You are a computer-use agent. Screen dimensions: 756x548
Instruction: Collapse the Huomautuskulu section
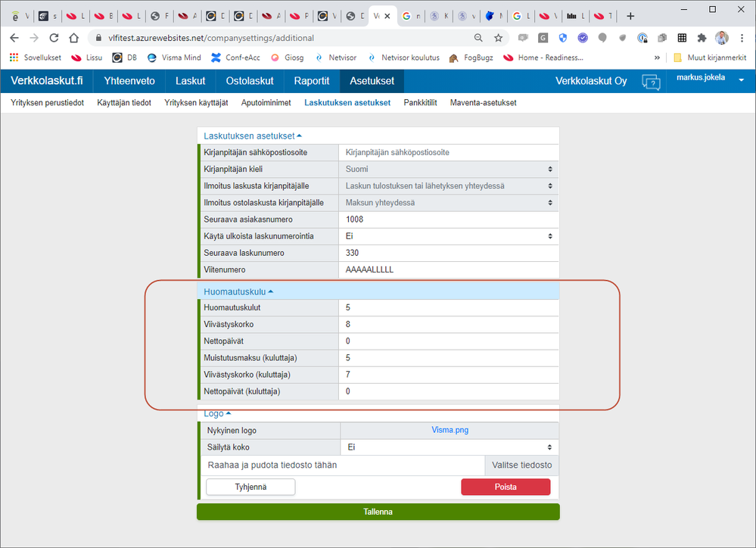click(238, 292)
